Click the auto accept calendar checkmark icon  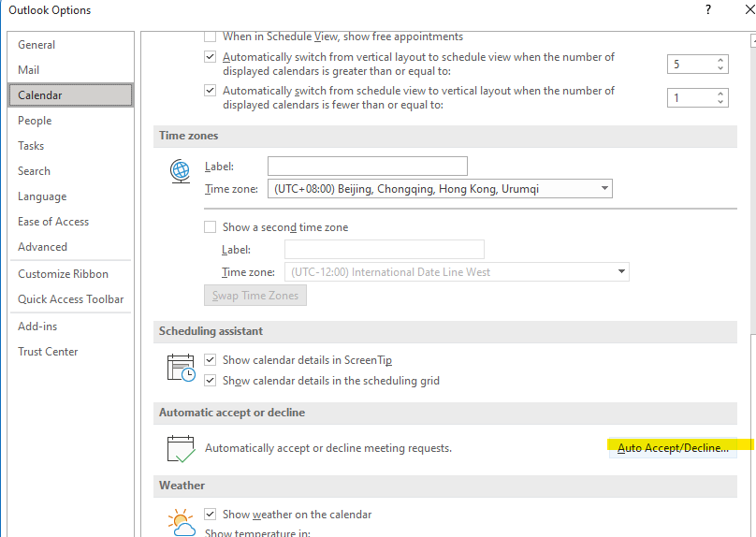(181, 449)
